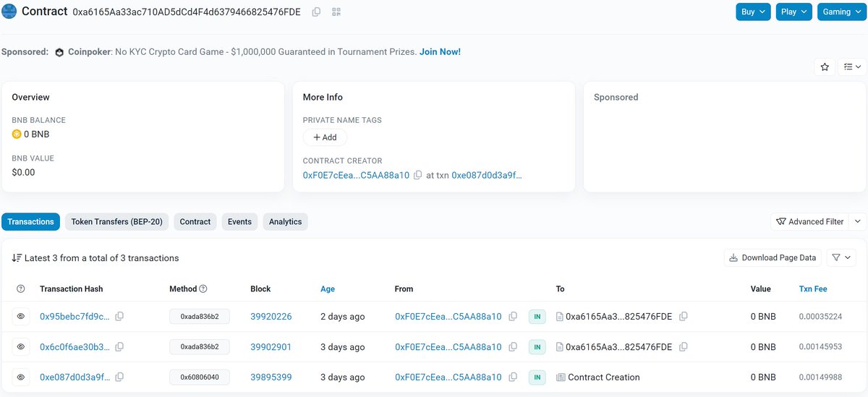
Task: Open To address in block 39902901 row
Action: (x=618, y=347)
